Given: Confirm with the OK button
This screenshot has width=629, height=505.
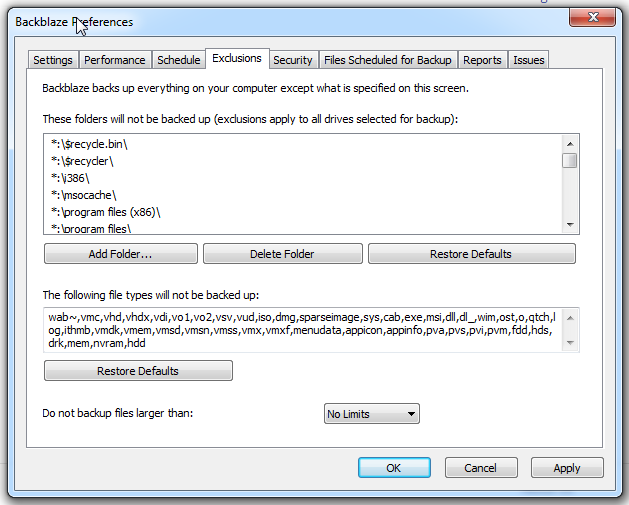Looking at the screenshot, I should [x=394, y=468].
